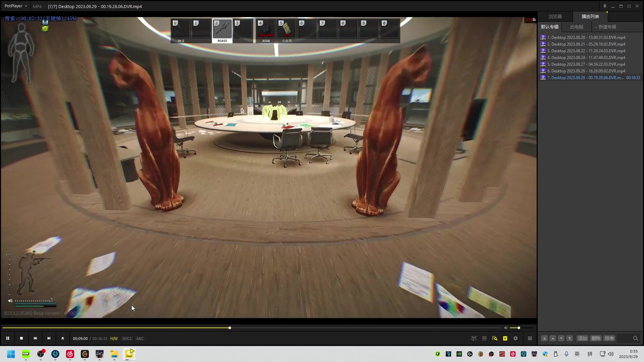Viewport: 644px width, 362px height.
Task: Open the chapter/bookmark search icon
Action: (x=494, y=338)
